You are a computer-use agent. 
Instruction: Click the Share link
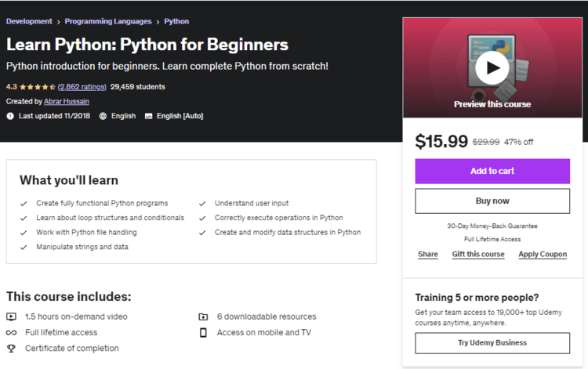pos(428,254)
